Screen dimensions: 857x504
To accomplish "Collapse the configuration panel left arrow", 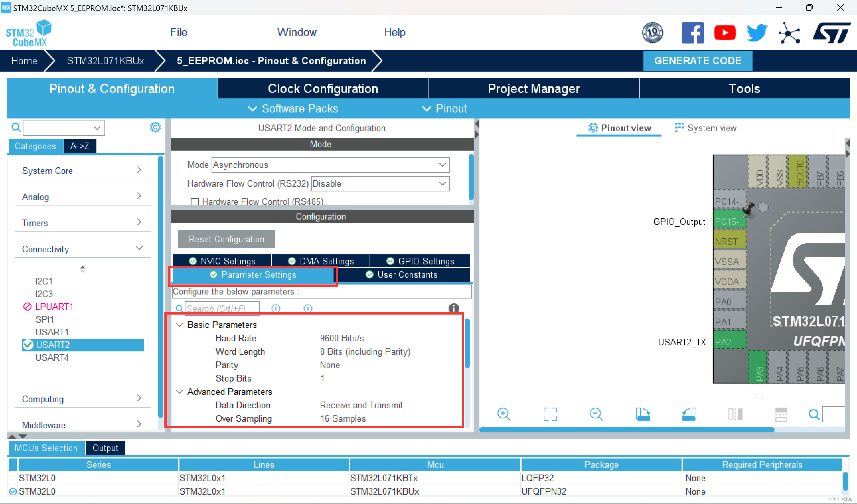I will (477, 124).
